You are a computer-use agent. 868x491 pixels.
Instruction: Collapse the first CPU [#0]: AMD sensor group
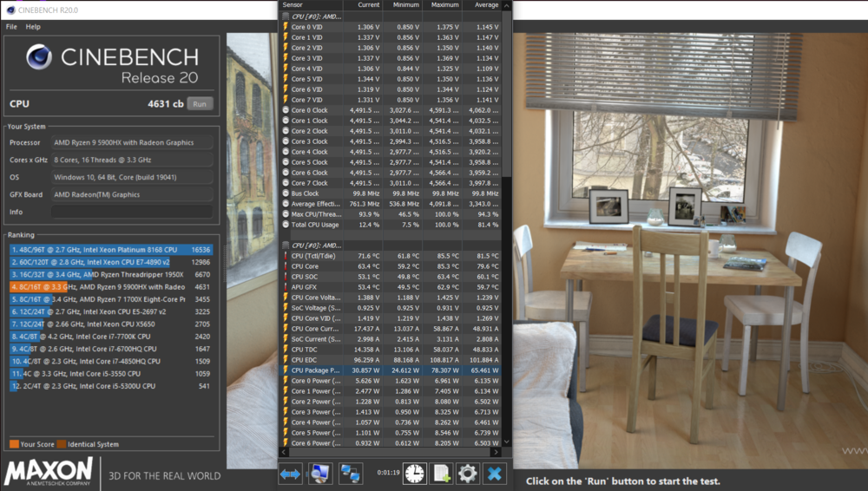click(286, 16)
